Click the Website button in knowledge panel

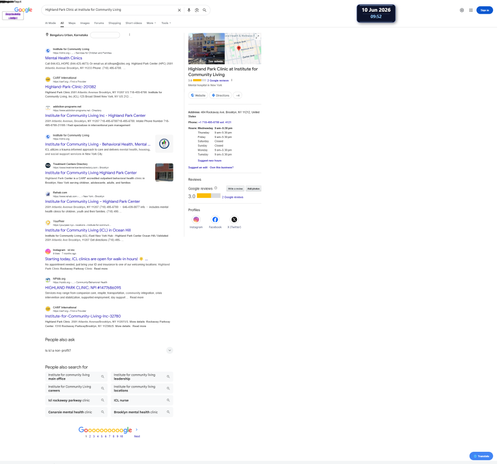pos(198,95)
